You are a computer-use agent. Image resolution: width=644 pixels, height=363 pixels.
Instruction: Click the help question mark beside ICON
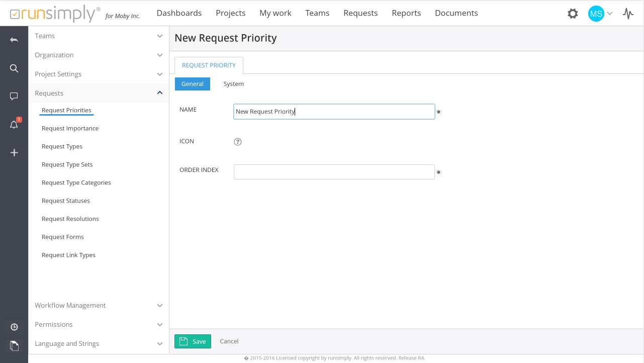coord(238,142)
